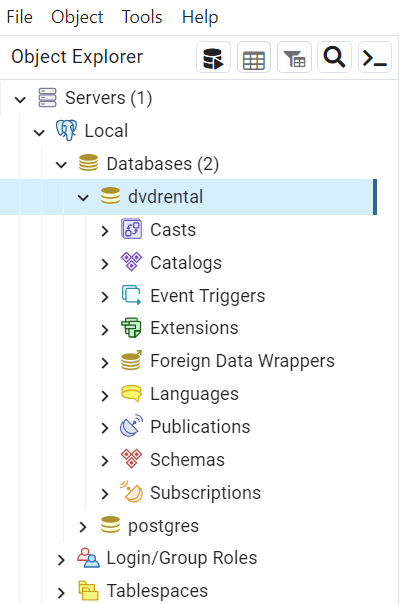Image resolution: width=399 pixels, height=604 pixels.
Task: Collapse the Databases (2) group
Action: click(x=61, y=165)
